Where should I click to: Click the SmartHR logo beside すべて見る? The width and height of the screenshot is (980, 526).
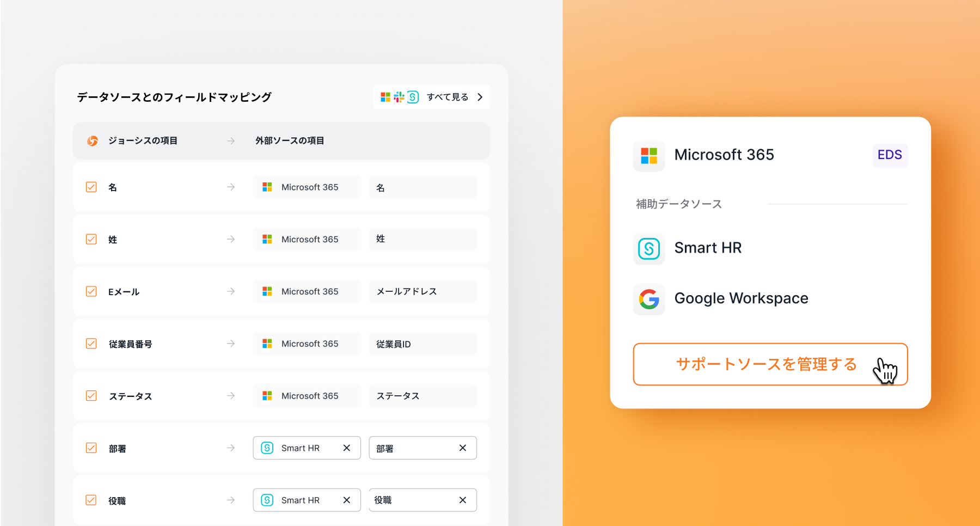coord(413,97)
